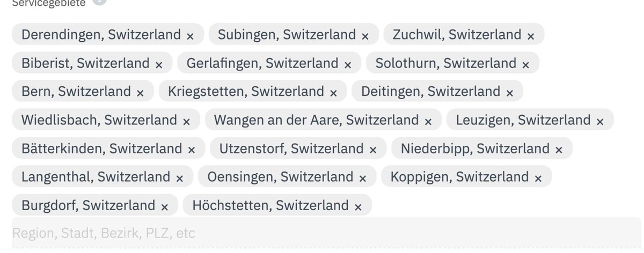Click the x on Bern, Switzerland
Image resolution: width=644 pixels, height=253 pixels.
(x=140, y=93)
